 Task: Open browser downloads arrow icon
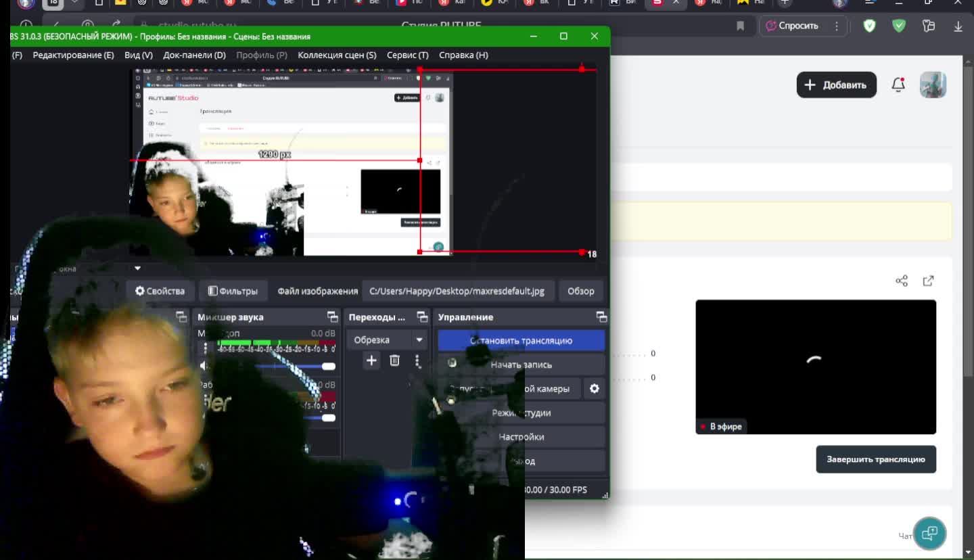tap(958, 26)
